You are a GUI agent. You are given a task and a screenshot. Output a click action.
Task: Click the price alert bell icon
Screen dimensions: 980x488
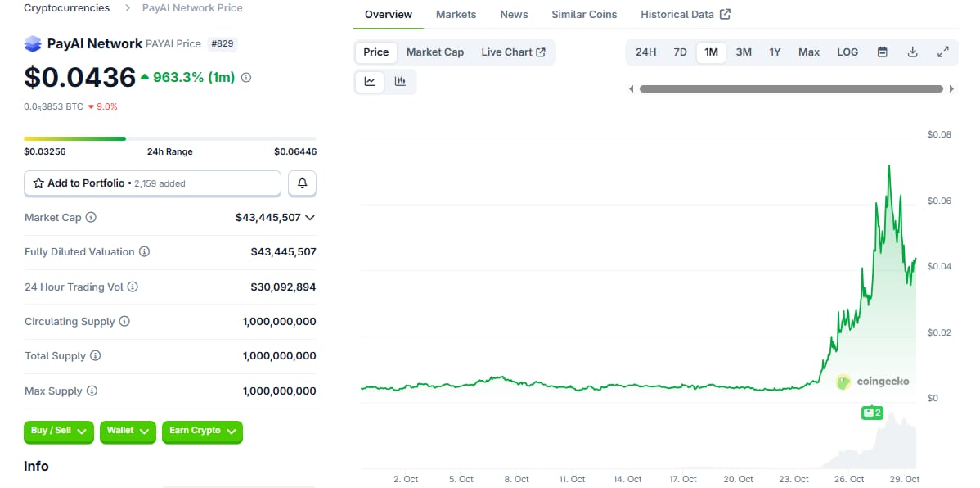303,183
